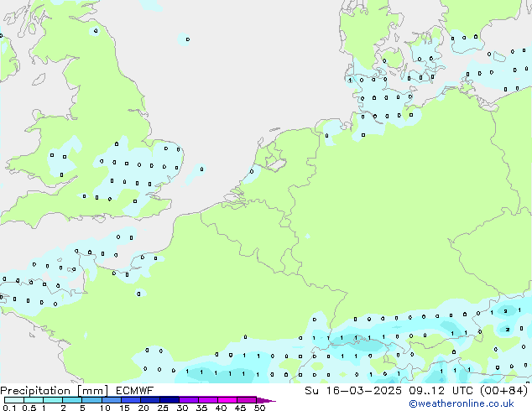
Task: Click the 1–2 mm legend color box
Action: pyautogui.click(x=53, y=400)
